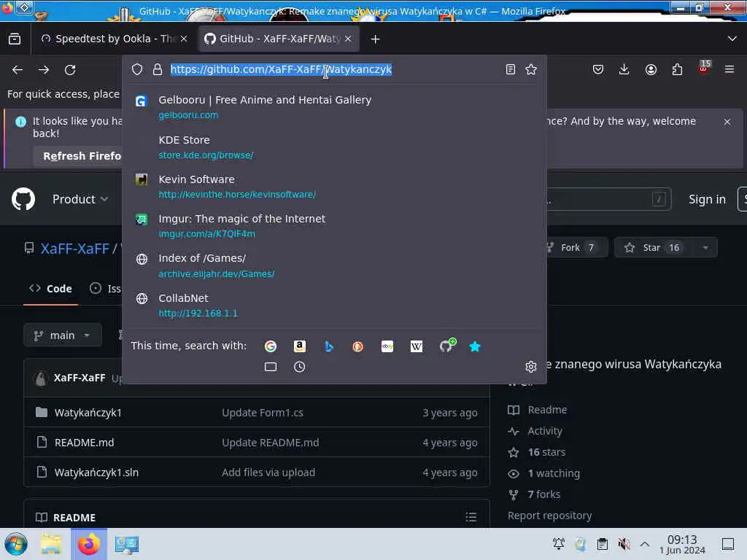
Task: List all tabs dropdown arrow
Action: 732,39
